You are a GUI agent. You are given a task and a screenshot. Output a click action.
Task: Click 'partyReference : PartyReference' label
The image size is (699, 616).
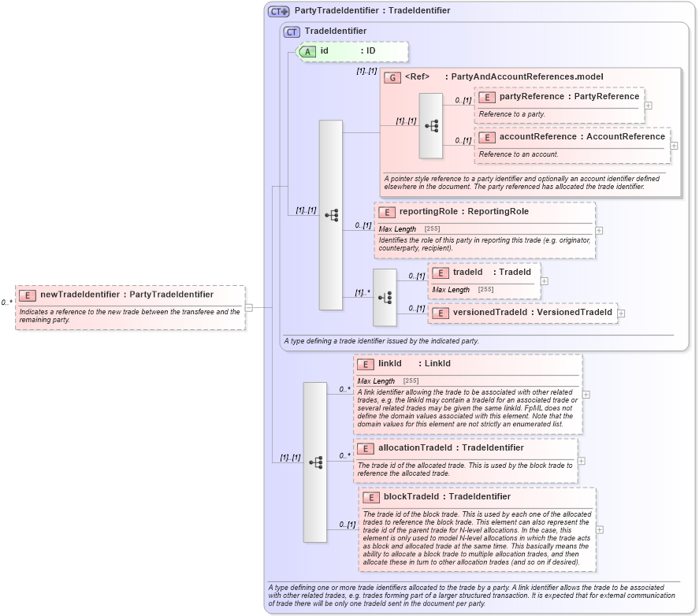coord(569,96)
